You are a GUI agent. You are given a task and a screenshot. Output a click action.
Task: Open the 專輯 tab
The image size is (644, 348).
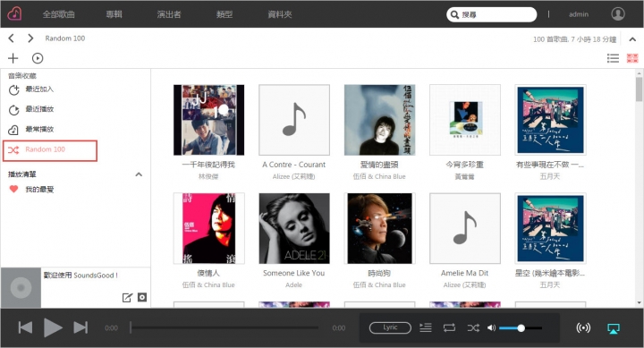click(x=114, y=14)
